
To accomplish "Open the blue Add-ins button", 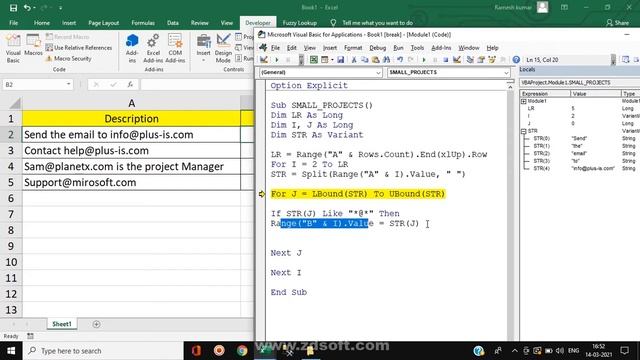I will [x=132, y=48].
